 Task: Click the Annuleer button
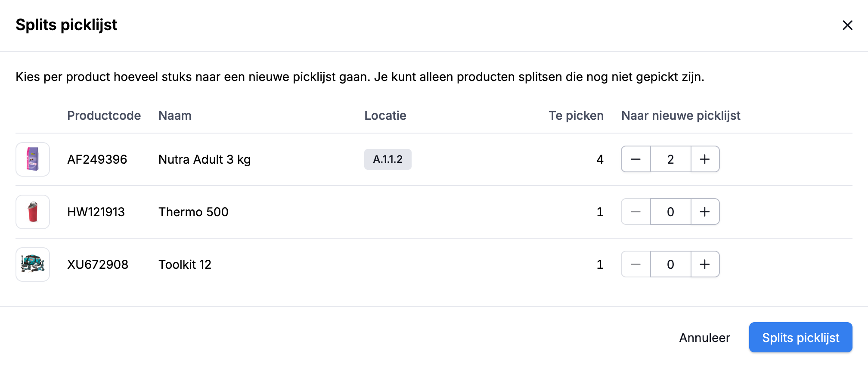click(x=704, y=338)
